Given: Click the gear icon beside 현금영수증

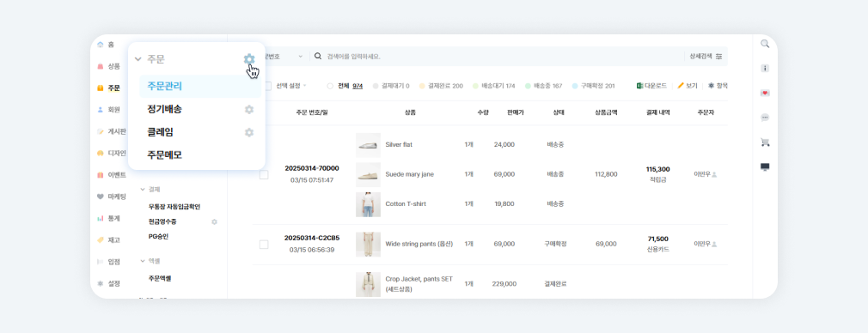Looking at the screenshot, I should click(x=214, y=221).
